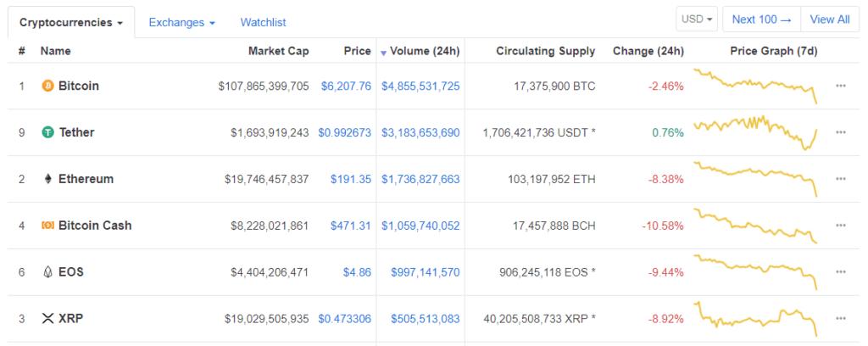Viewport: 868px width, 346px height.
Task: Sort table by Market Cap header
Action: point(278,52)
